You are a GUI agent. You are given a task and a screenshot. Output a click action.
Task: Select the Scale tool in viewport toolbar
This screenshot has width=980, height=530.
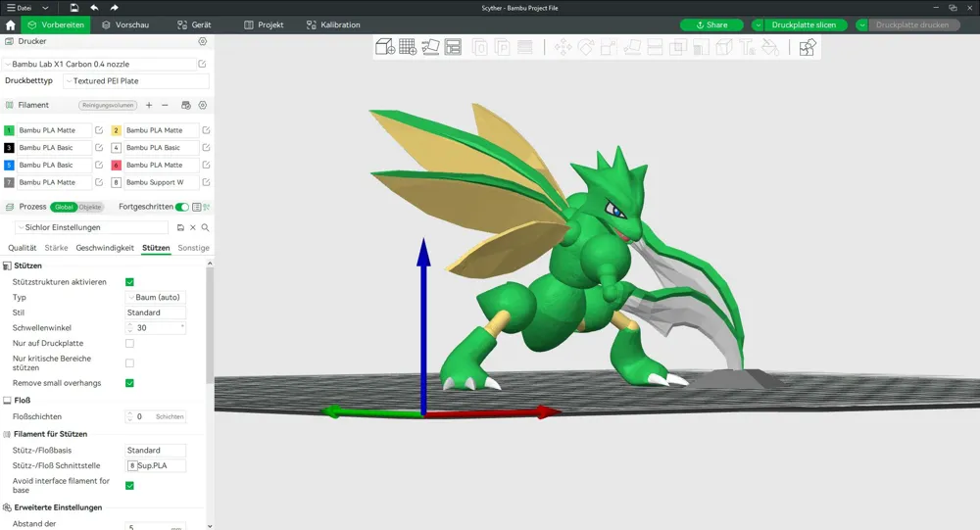click(609, 47)
